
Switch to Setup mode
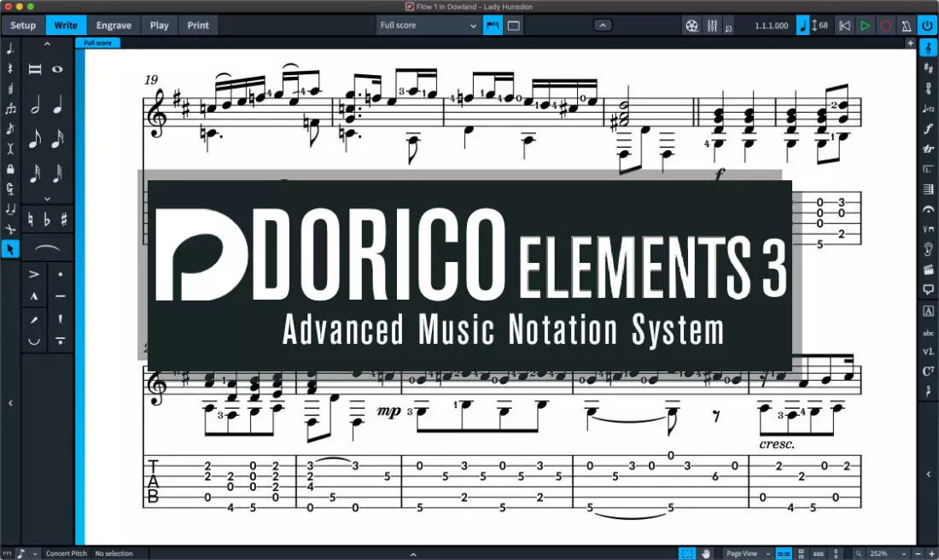tap(23, 25)
